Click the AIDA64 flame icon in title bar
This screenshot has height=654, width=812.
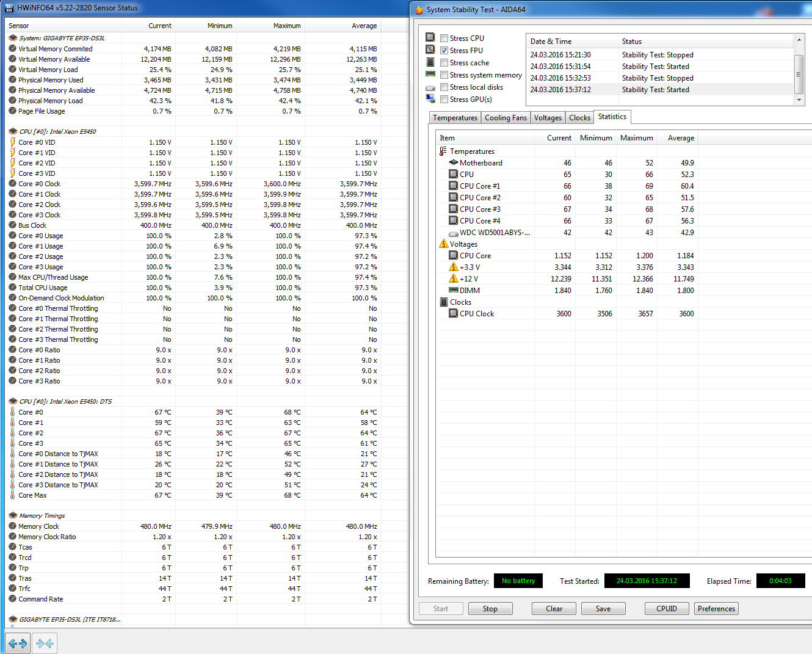click(x=419, y=10)
